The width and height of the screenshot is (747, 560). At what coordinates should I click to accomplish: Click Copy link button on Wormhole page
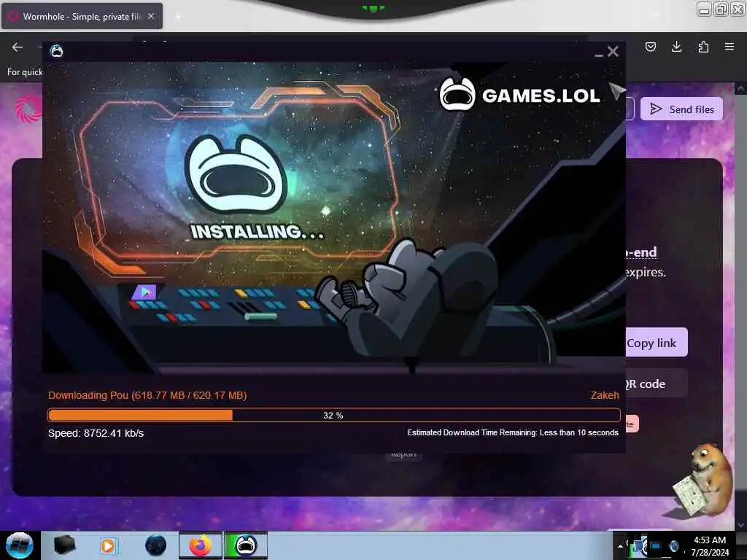pos(657,343)
